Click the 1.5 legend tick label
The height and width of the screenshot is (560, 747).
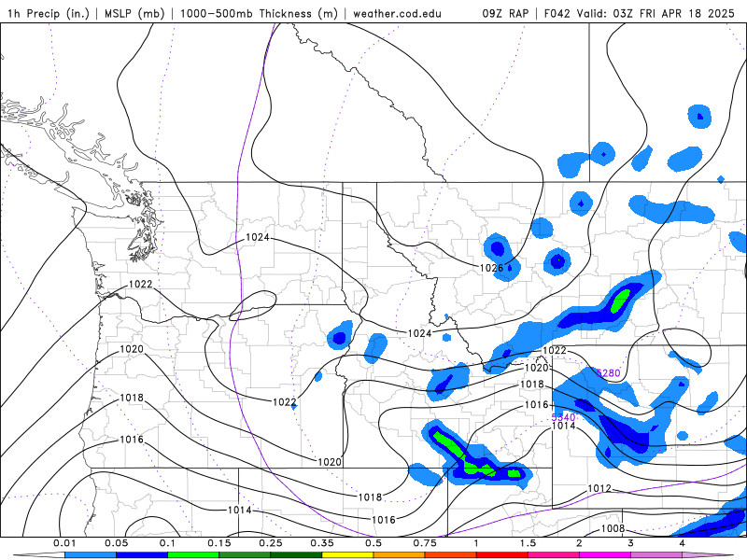[528, 543]
